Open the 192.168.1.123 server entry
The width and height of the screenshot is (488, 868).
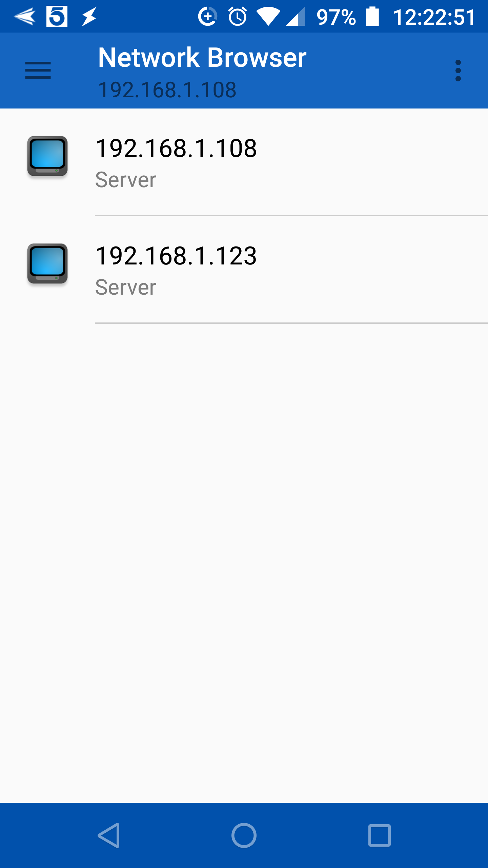point(244,270)
